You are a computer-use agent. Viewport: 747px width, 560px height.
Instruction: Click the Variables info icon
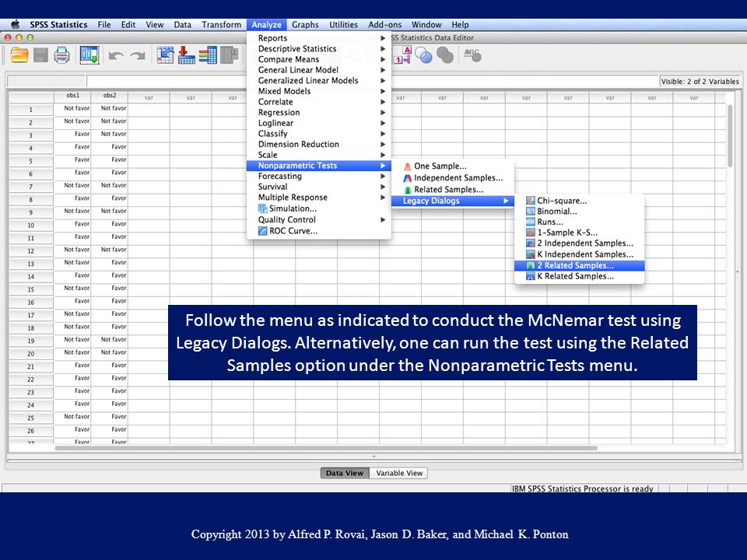(x=208, y=56)
